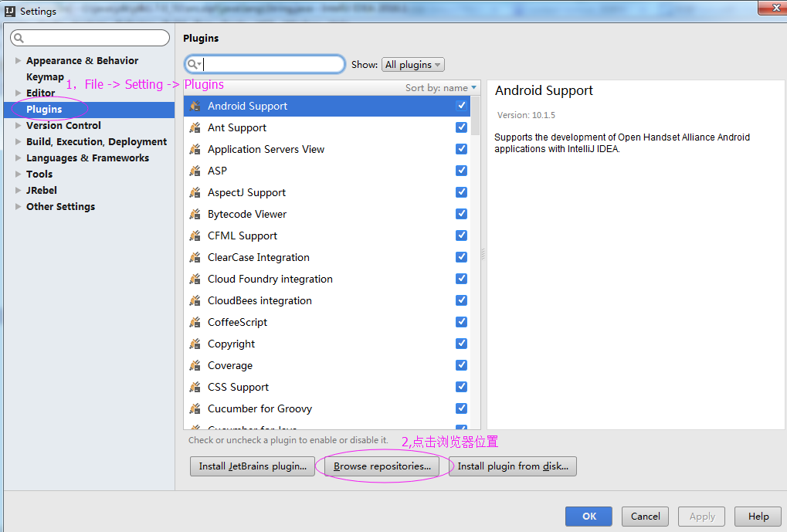Expand the Editor settings node

tap(18, 93)
